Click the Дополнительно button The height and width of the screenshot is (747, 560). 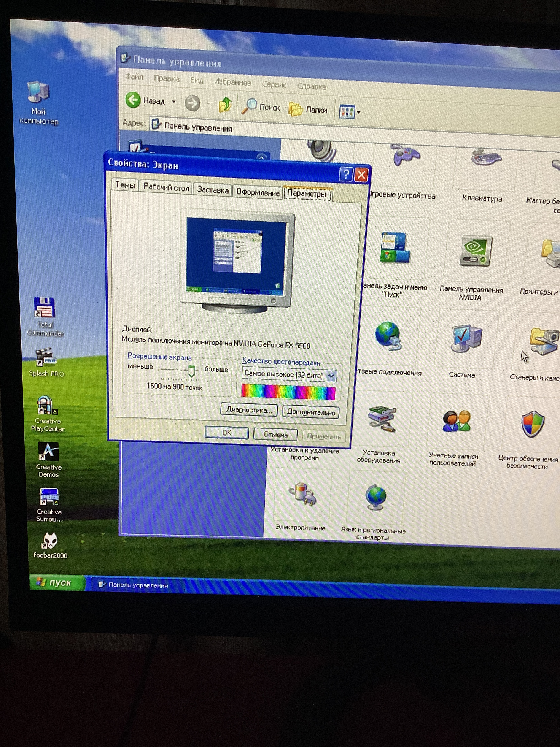(x=311, y=412)
